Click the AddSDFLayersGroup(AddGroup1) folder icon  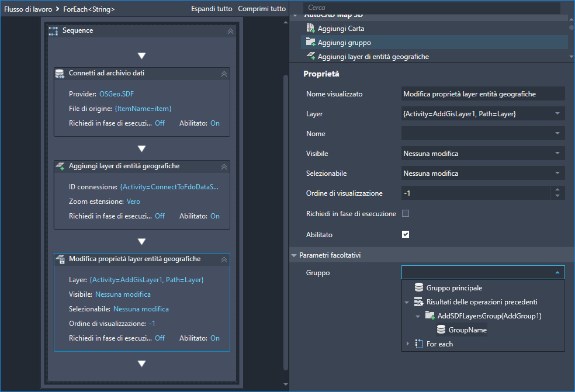click(x=429, y=315)
